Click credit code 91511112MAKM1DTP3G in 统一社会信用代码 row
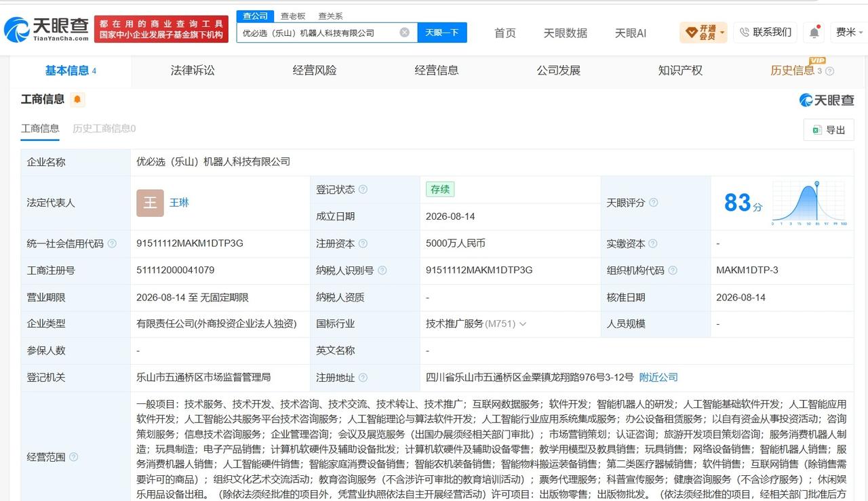 tap(190, 243)
